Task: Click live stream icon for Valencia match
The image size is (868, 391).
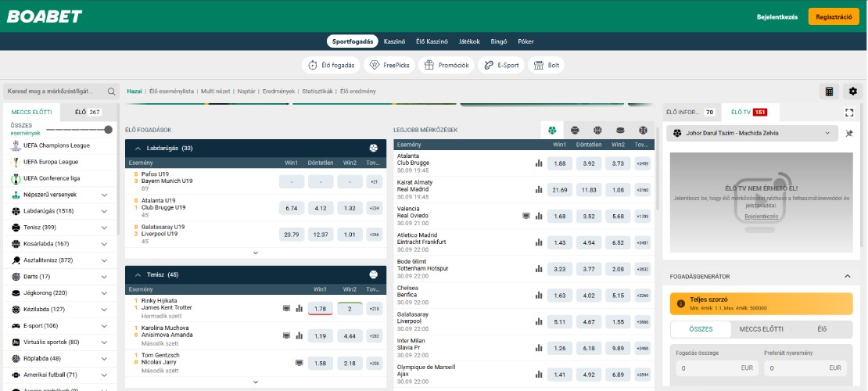Action: 526,216
